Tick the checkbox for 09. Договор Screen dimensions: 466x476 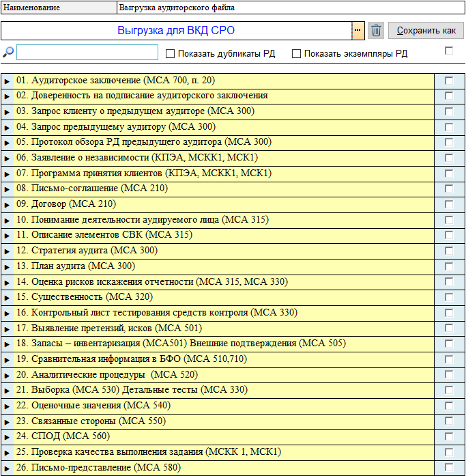(x=448, y=204)
